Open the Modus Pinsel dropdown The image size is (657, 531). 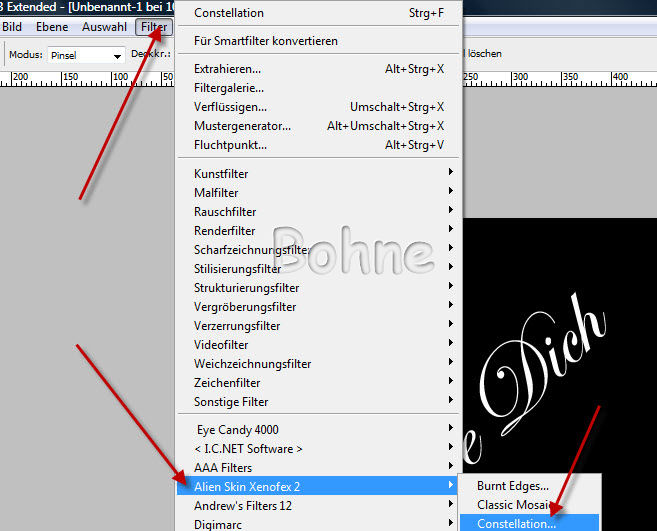88,56
